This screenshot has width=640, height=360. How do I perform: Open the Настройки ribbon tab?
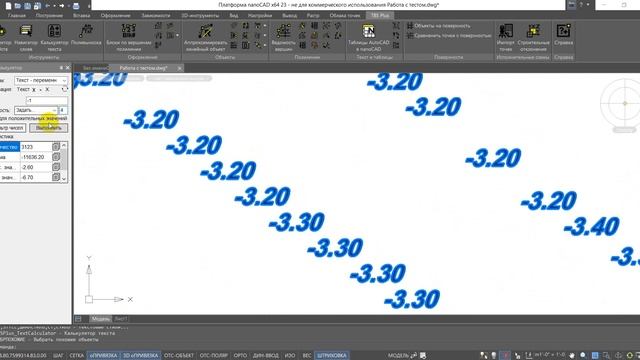(x=260, y=16)
